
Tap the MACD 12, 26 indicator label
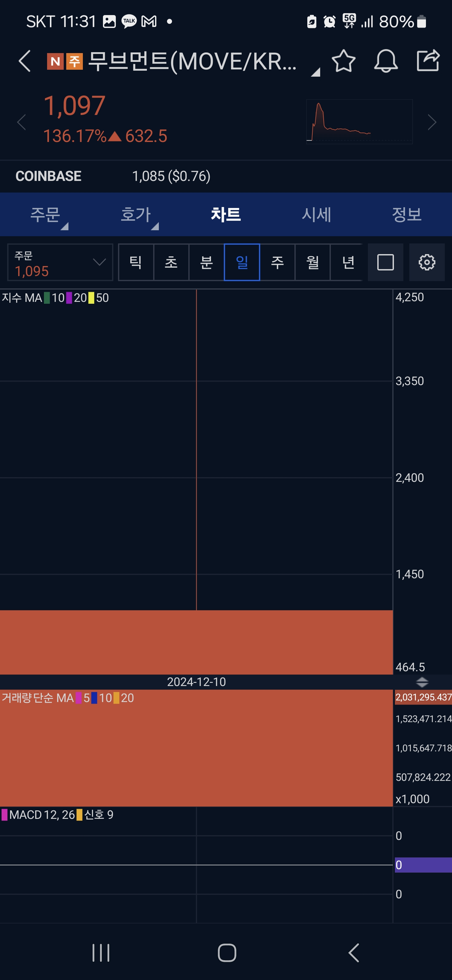click(42, 815)
